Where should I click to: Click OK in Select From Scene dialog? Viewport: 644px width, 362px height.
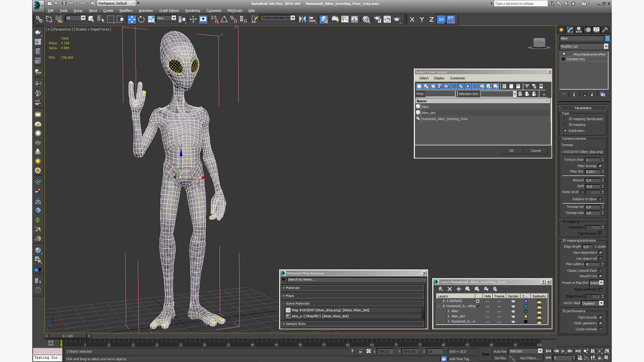[x=511, y=150]
